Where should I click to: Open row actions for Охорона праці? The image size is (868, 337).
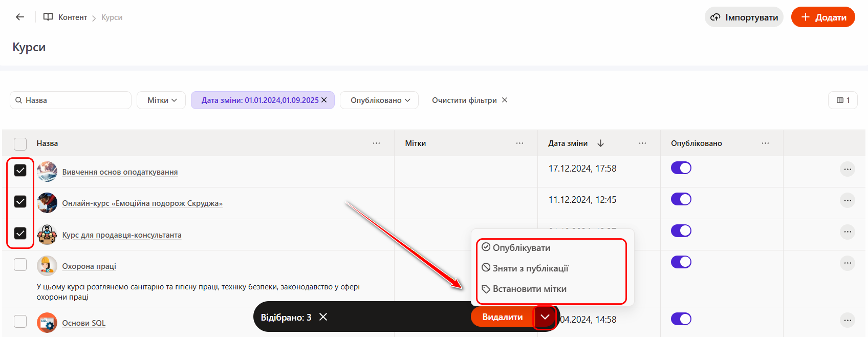coord(848,263)
